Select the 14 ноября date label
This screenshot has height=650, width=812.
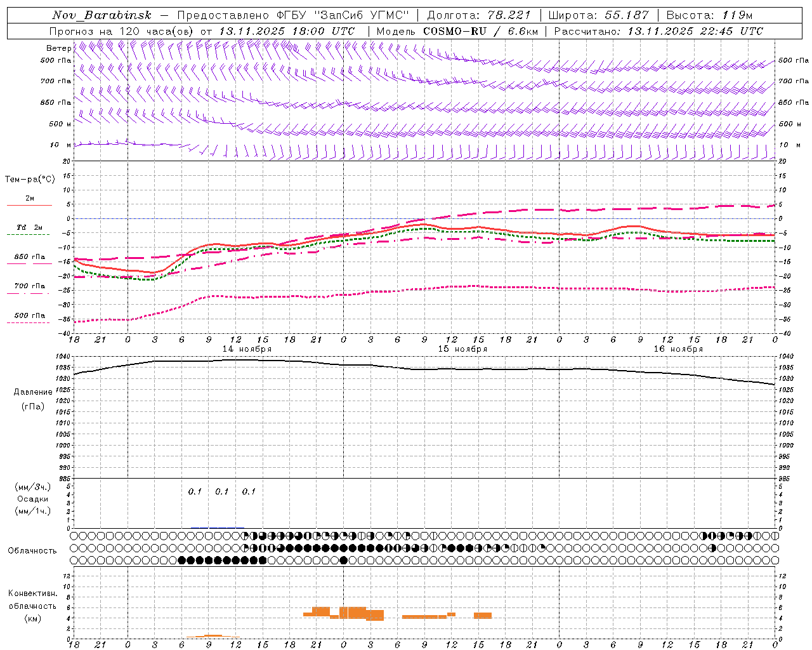247,349
